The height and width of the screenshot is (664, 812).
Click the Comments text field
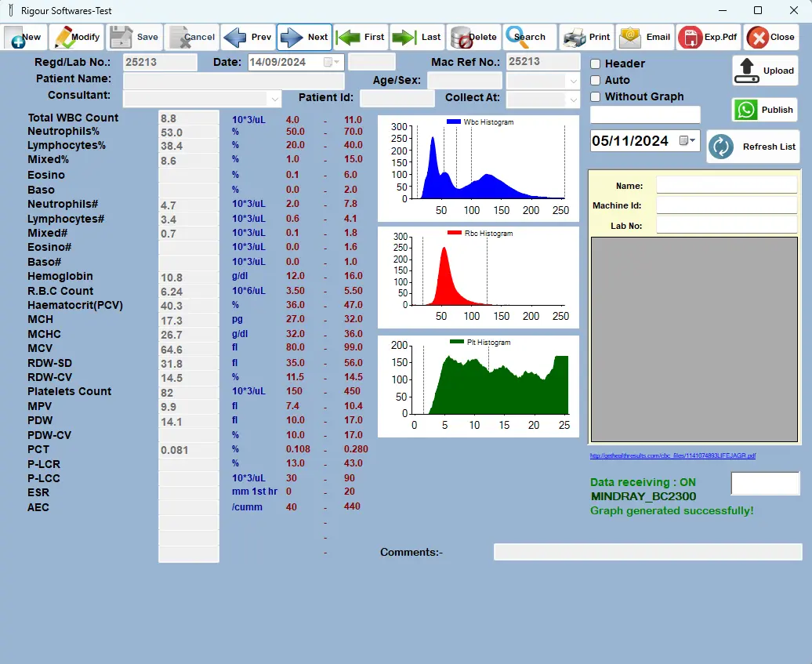(x=647, y=552)
